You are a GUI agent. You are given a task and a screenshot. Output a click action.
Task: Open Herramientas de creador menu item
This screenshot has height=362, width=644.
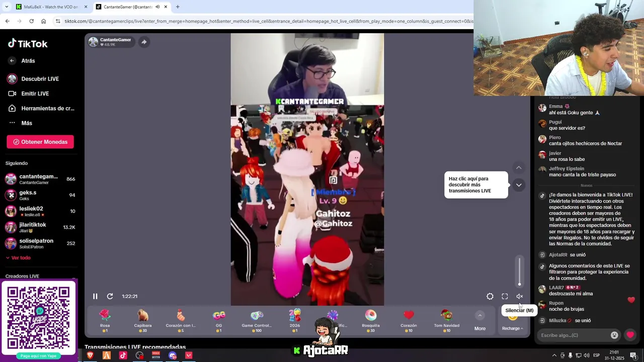[x=41, y=108]
